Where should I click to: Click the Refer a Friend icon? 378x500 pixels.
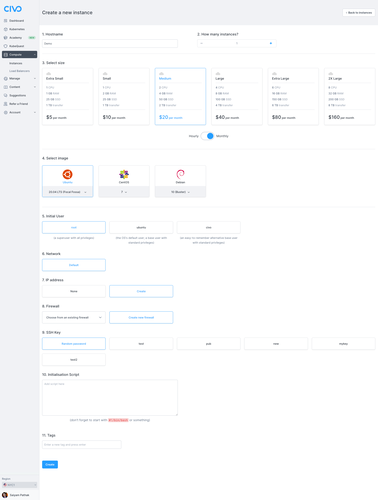[x=5, y=104]
